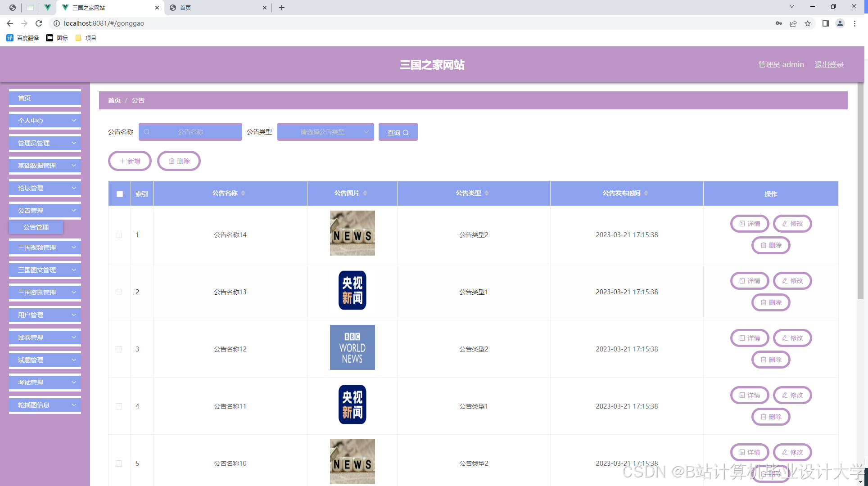Click the search magnifier icon in 查询 button
The width and height of the screenshot is (868, 486).
coord(406,133)
